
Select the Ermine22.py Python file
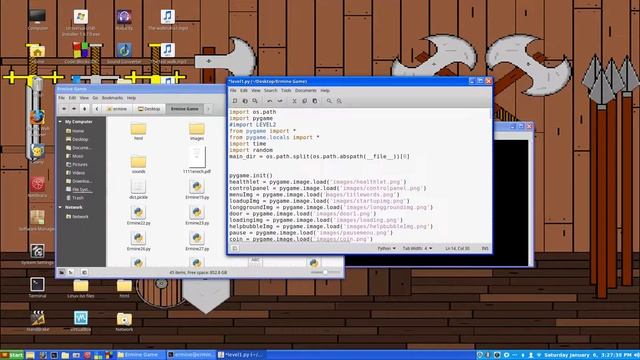pyautogui.click(x=138, y=215)
